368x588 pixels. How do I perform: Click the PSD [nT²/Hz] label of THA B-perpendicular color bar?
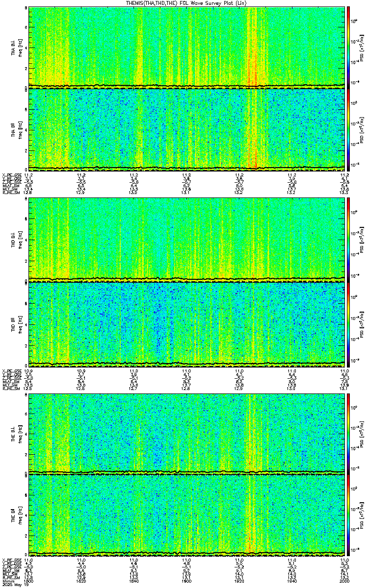point(362,47)
